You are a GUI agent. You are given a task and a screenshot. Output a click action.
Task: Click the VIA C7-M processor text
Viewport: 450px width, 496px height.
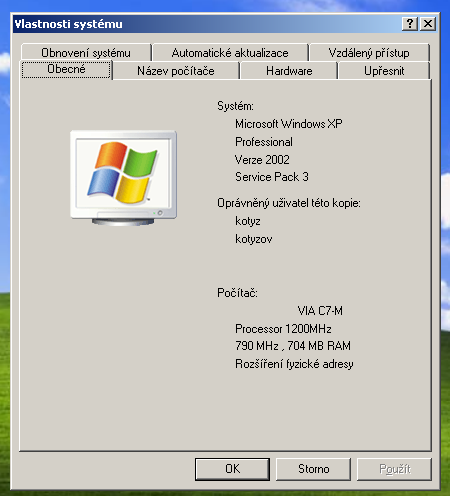[x=320, y=311]
